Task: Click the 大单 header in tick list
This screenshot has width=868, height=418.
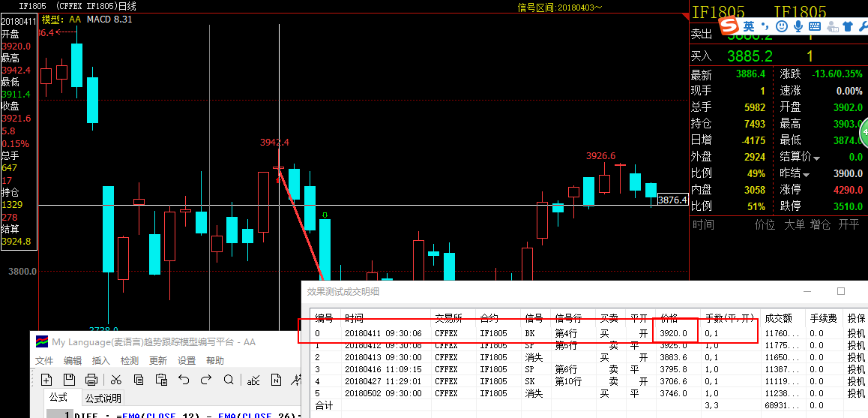Action: tap(795, 224)
